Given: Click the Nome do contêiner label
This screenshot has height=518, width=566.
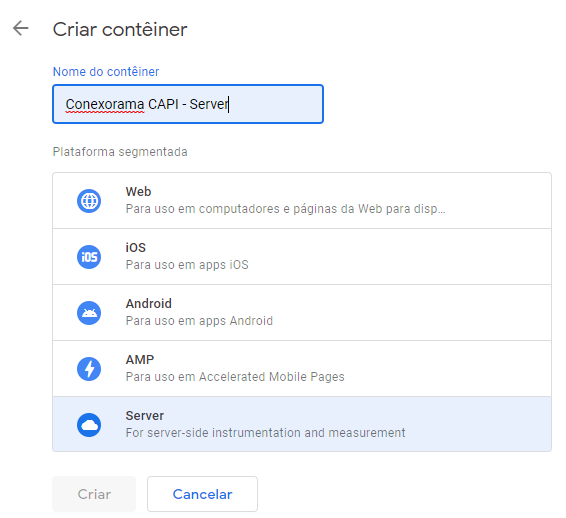Looking at the screenshot, I should point(106,71).
